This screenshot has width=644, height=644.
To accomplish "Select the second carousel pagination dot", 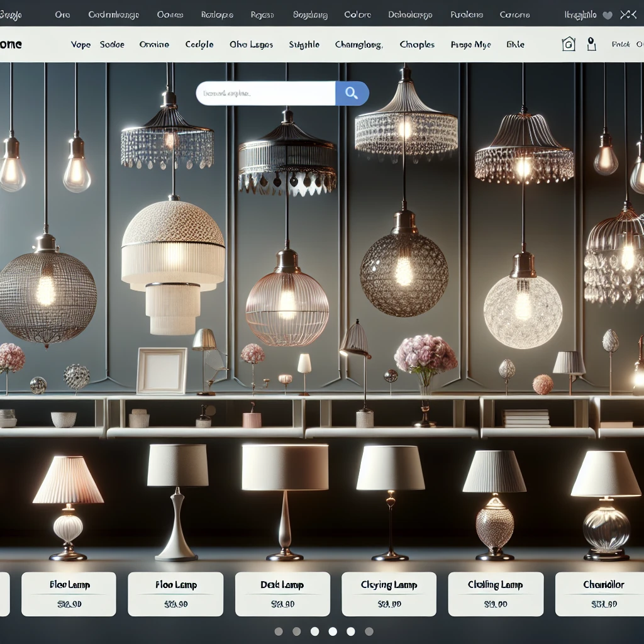I will (297, 631).
